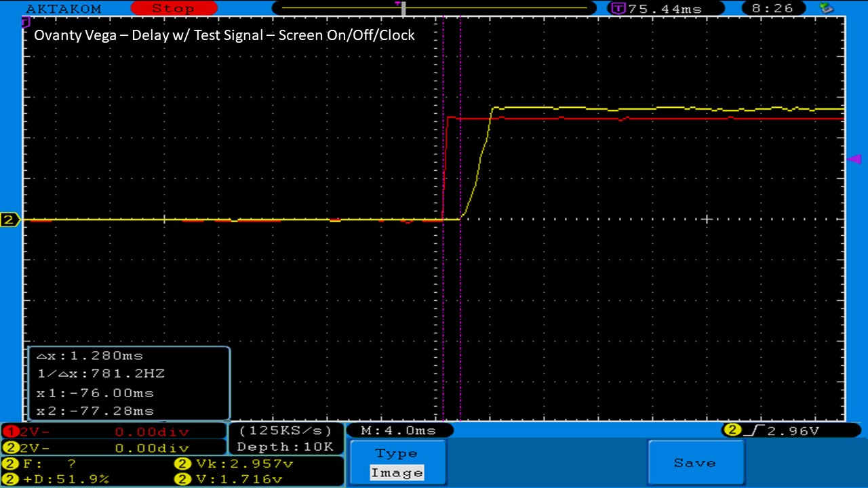Click the USB connection icon at top right
Screen dimensions: 868x488
click(x=825, y=8)
